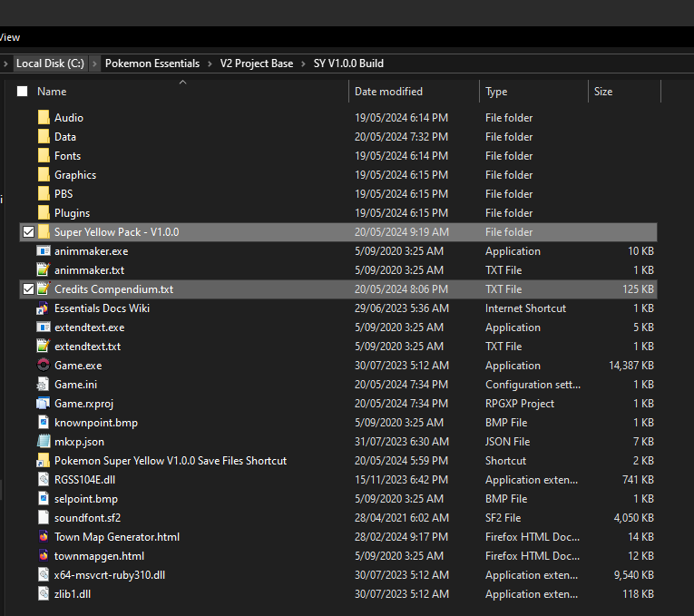Click the animmaker.exe application icon
Screen dimensions: 694x616
(44, 251)
